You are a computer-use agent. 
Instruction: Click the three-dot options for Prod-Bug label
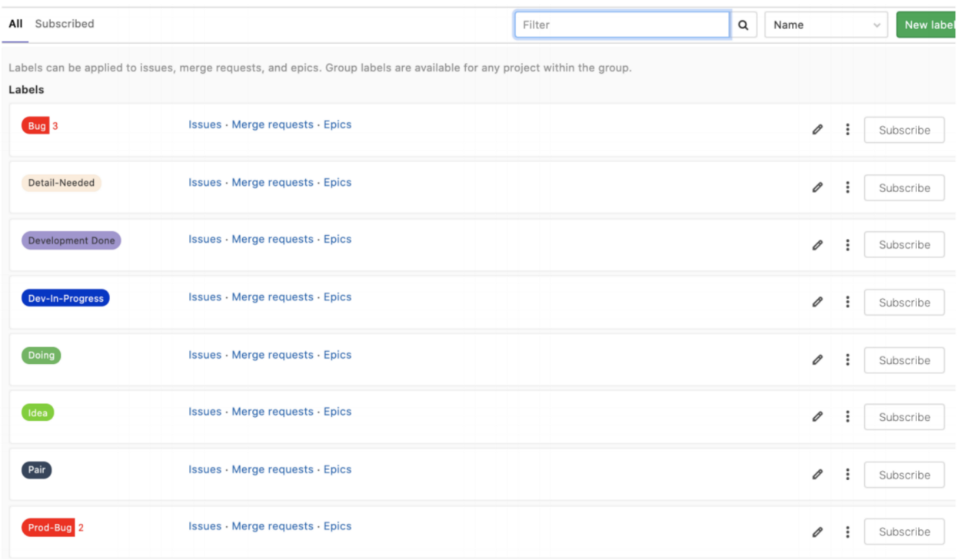pyautogui.click(x=847, y=532)
